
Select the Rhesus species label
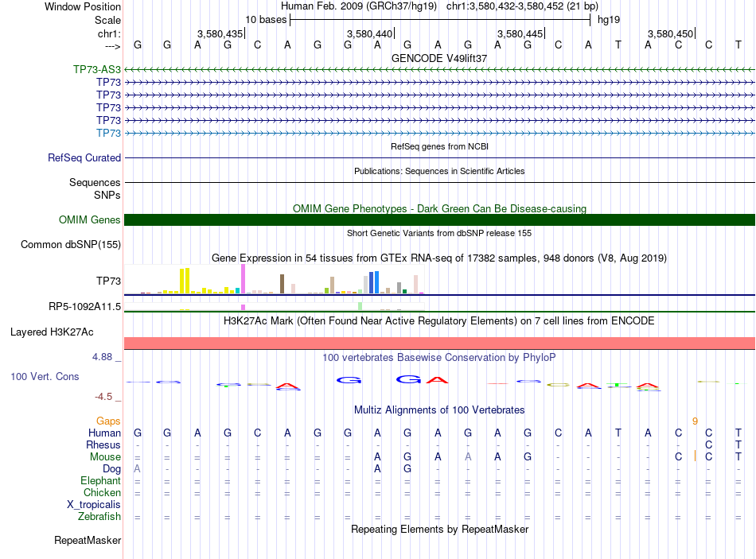tap(103, 445)
